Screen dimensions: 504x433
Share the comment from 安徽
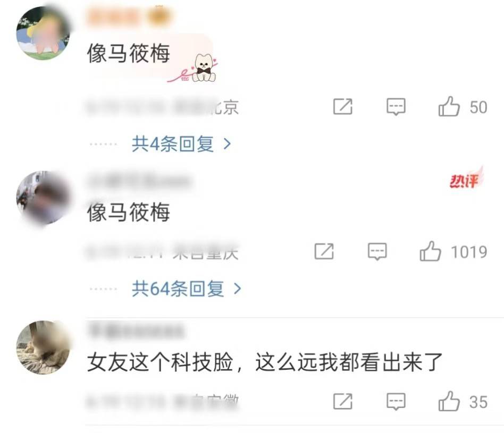point(342,402)
